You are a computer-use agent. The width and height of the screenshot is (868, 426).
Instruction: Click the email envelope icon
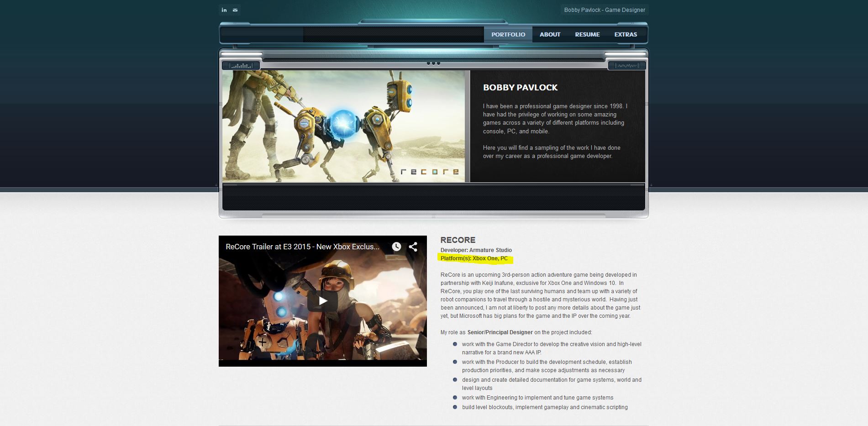coord(235,10)
